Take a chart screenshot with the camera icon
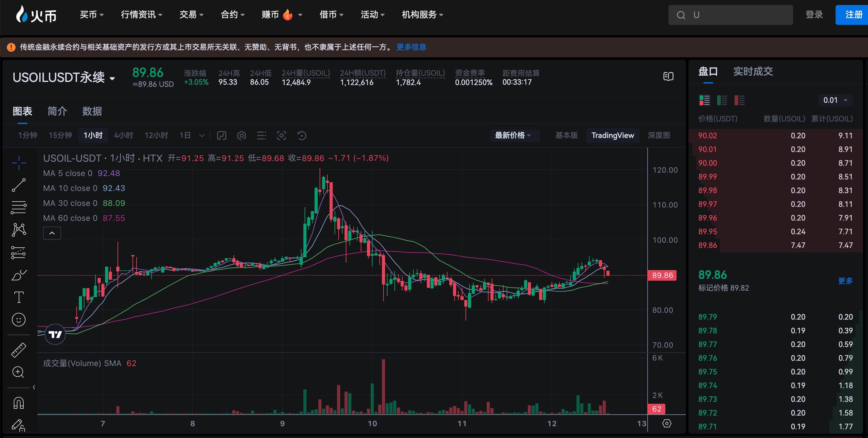 282,135
